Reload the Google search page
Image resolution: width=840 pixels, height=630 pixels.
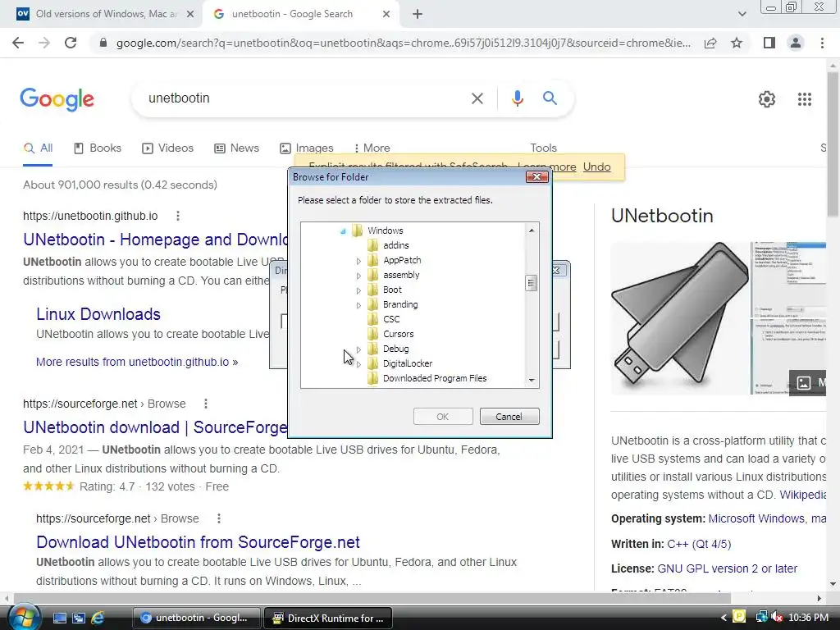point(71,43)
